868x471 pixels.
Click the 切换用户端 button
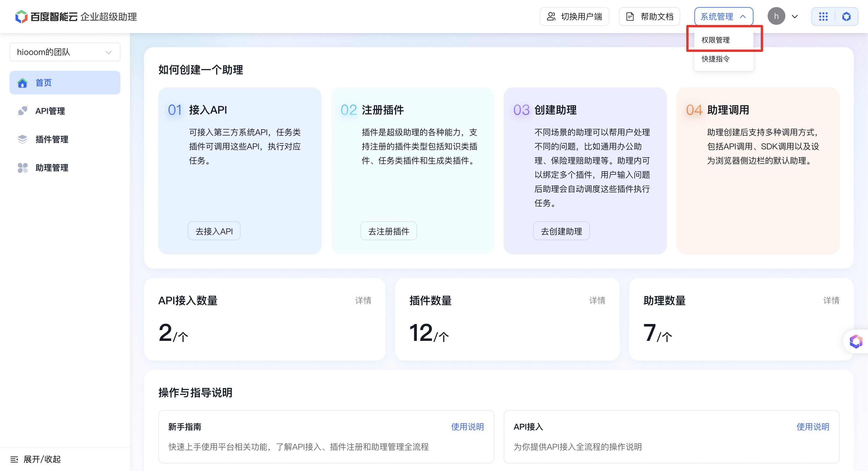[x=575, y=17]
